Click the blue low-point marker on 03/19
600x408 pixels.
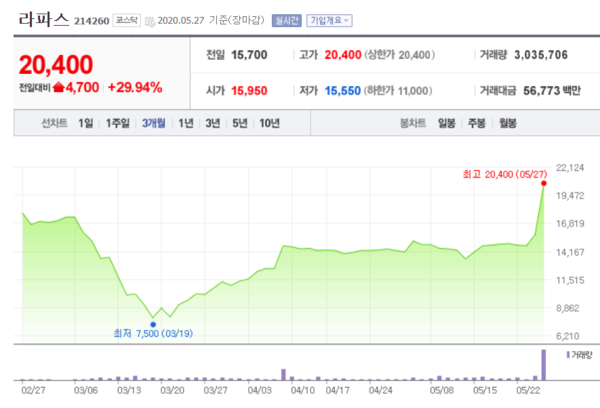tap(153, 325)
